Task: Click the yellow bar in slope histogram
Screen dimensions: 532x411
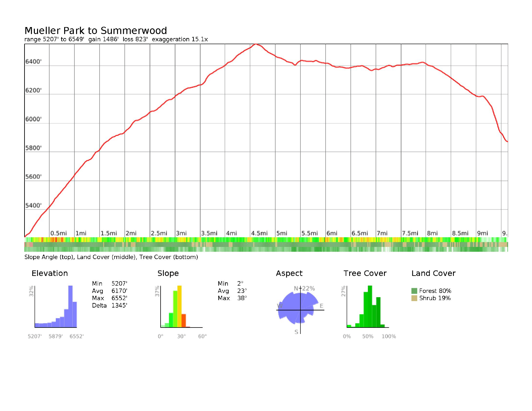Action: click(180, 306)
